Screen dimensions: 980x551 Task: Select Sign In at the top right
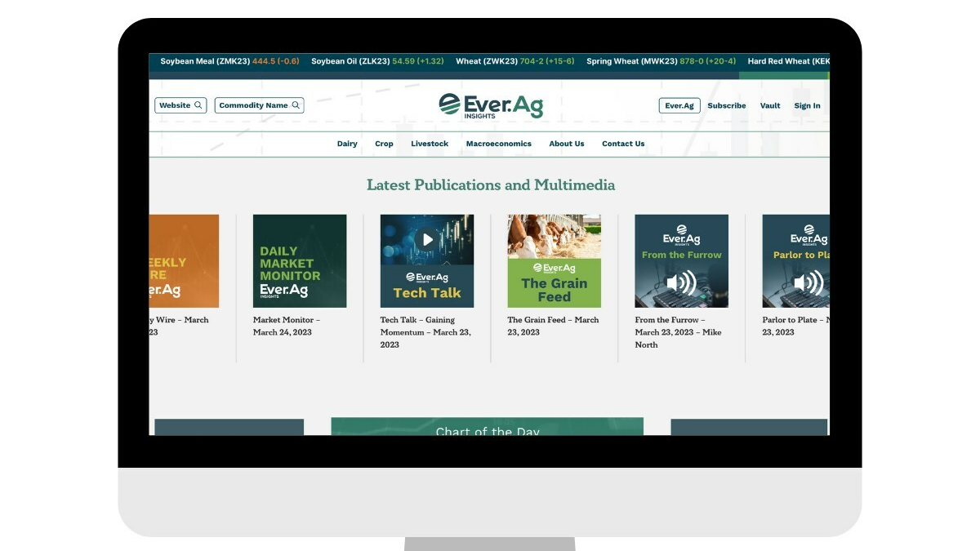[x=807, y=105]
